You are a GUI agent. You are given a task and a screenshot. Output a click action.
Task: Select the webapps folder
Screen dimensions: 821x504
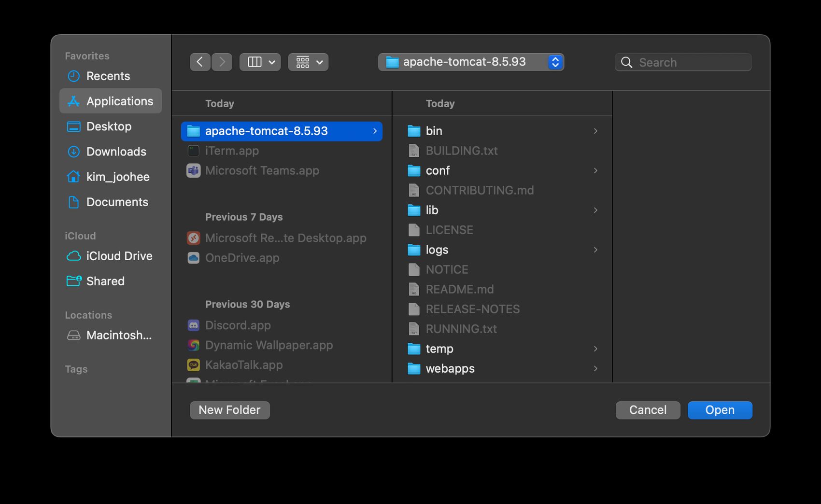point(450,368)
